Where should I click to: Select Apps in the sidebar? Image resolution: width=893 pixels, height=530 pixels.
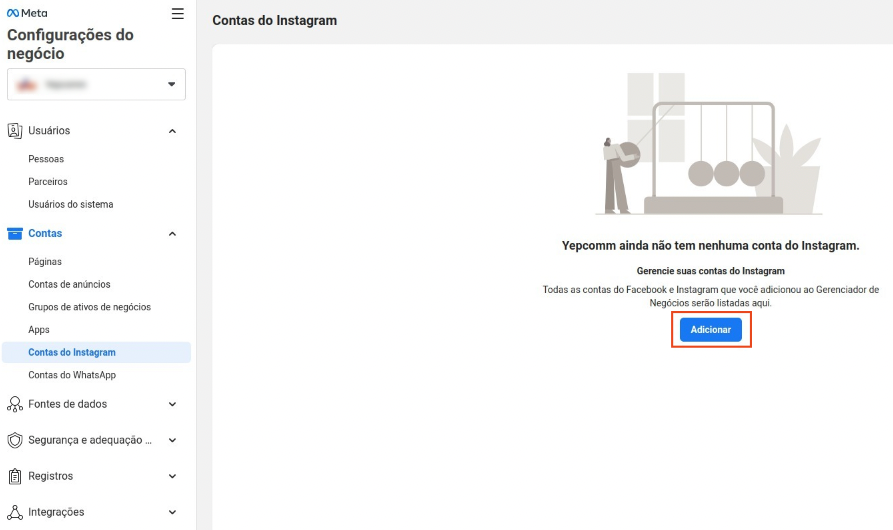click(39, 330)
